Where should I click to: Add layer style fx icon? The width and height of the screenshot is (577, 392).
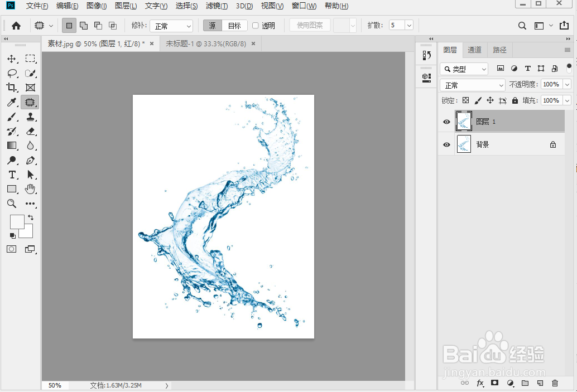[x=480, y=383]
